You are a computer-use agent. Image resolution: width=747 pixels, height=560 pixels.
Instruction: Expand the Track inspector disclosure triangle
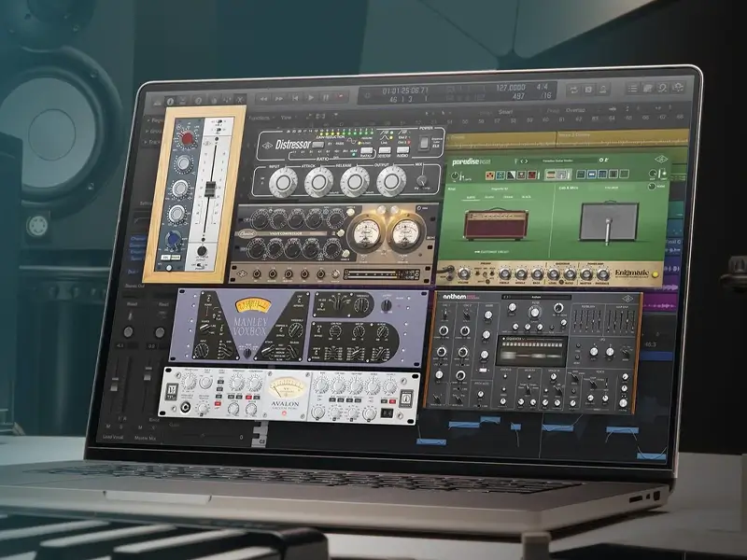(x=147, y=142)
